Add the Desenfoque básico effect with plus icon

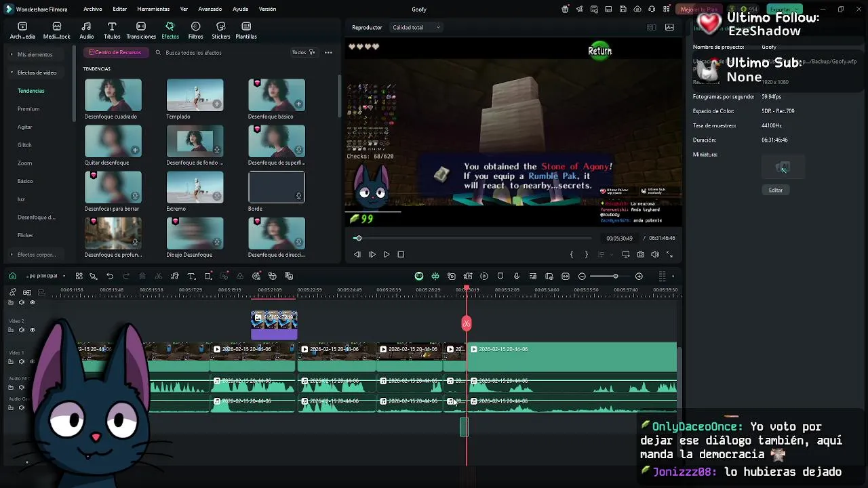click(299, 104)
